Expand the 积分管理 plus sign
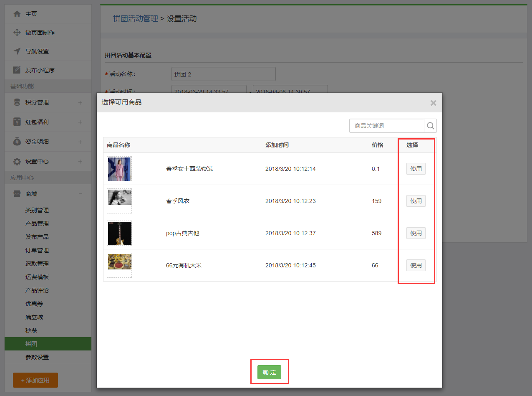This screenshot has height=396, width=532. [x=80, y=102]
